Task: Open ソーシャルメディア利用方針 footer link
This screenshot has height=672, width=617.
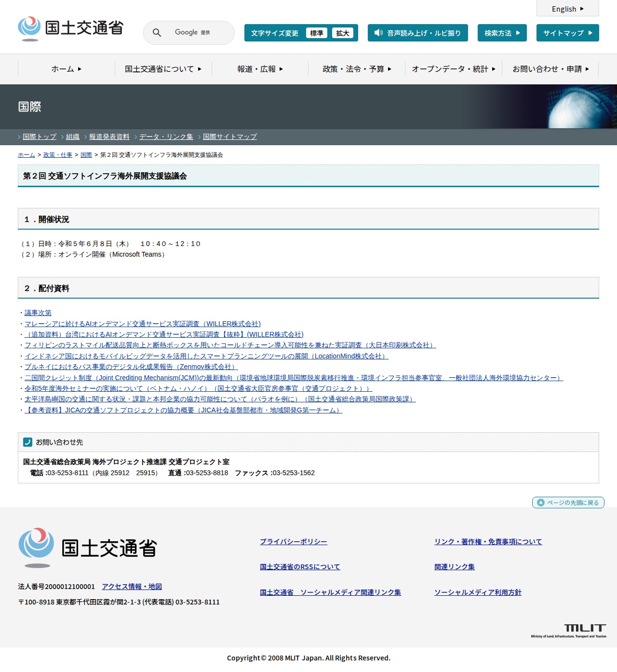Action: coord(478,592)
